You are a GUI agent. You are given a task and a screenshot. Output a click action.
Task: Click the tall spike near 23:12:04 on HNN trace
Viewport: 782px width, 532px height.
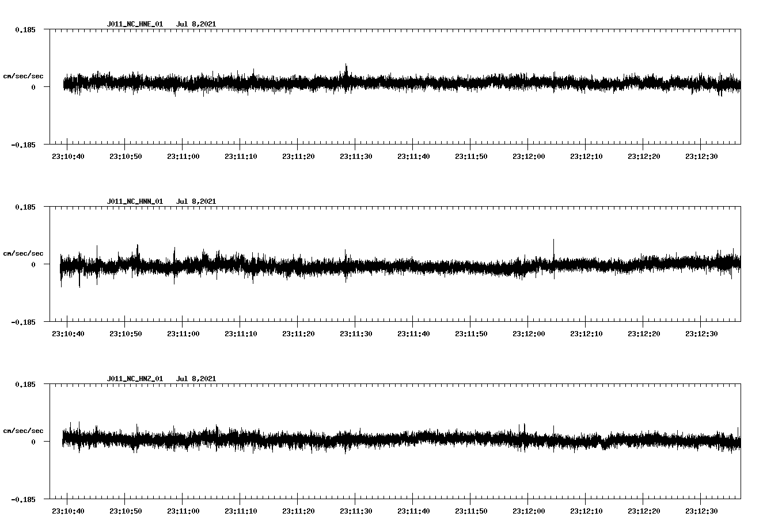tap(553, 248)
